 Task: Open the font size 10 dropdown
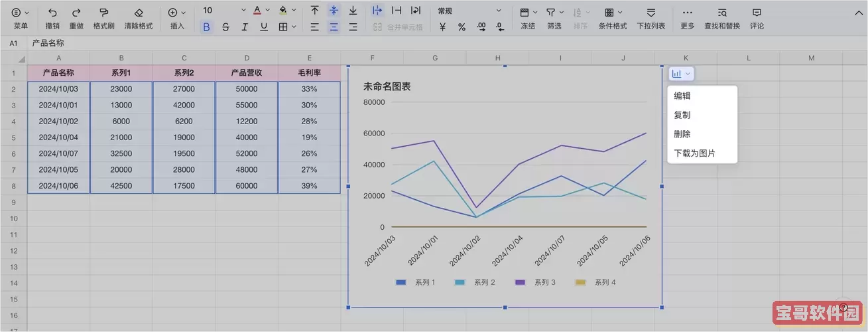coord(224,11)
